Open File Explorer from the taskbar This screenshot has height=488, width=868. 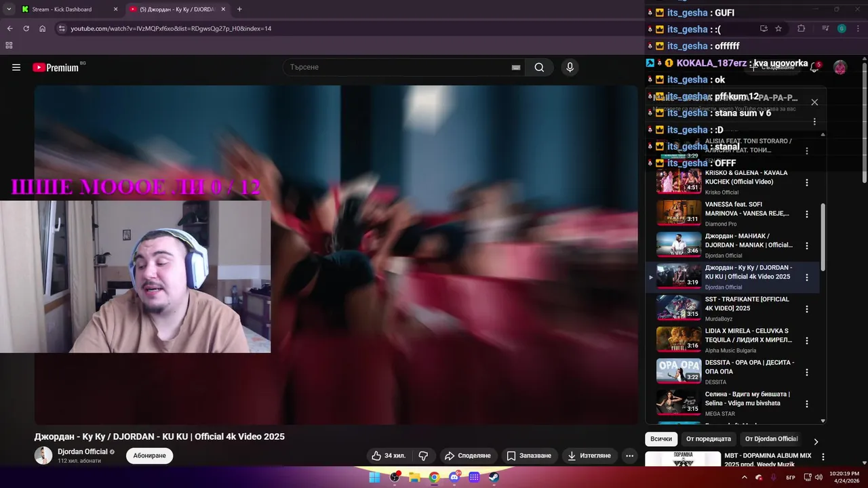[414, 477]
